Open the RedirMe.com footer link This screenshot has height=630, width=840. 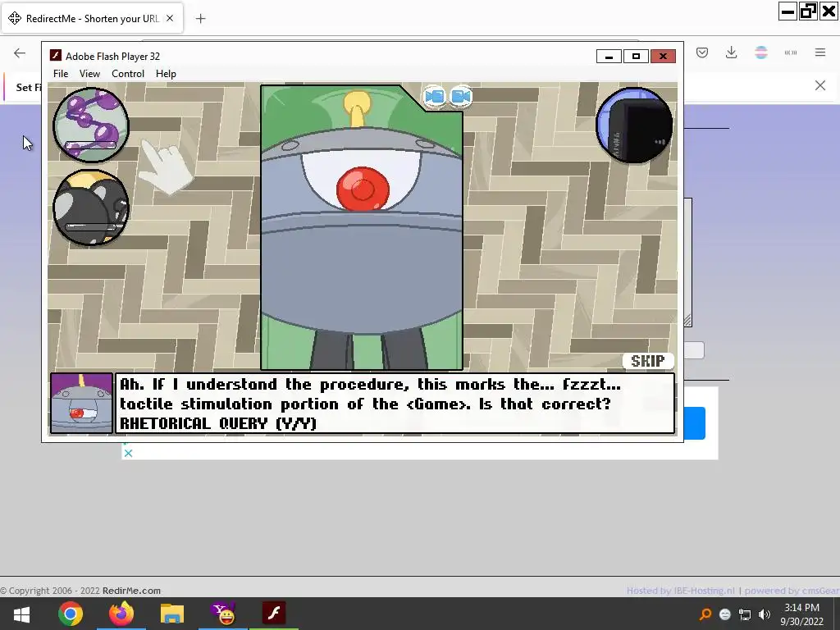tap(131, 591)
